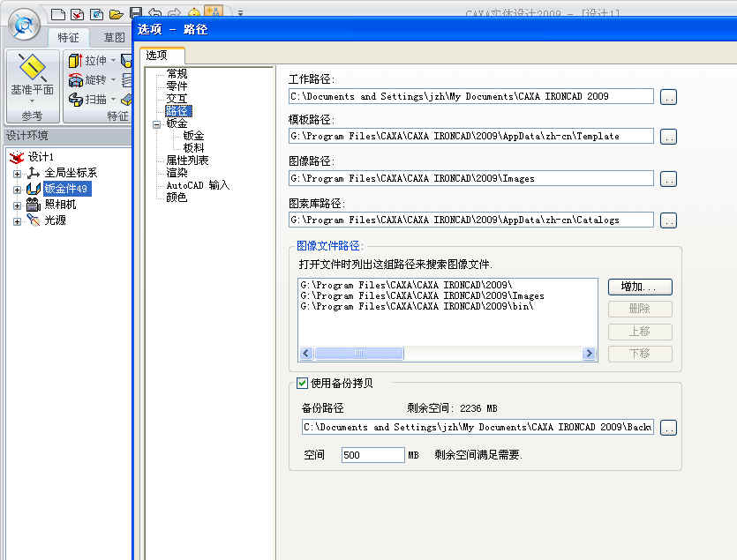
Task: Select the 拉伸 extrude tool
Action: 87,61
